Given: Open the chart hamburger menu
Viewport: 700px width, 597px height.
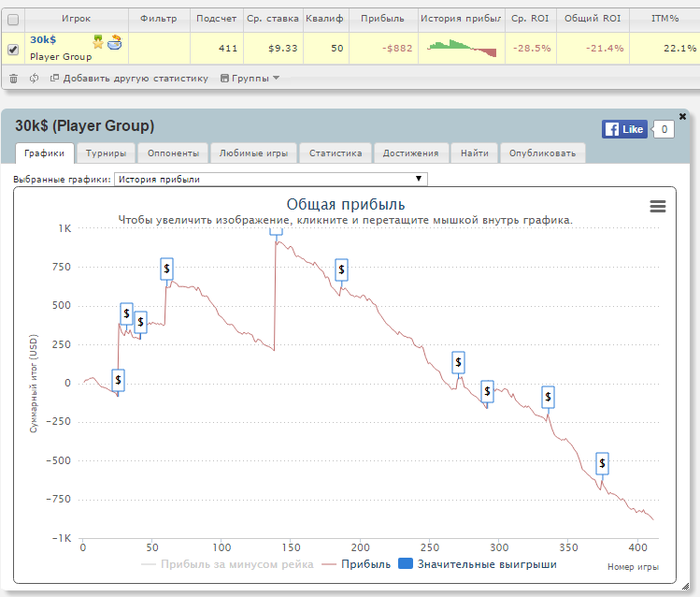Looking at the screenshot, I should [x=658, y=206].
